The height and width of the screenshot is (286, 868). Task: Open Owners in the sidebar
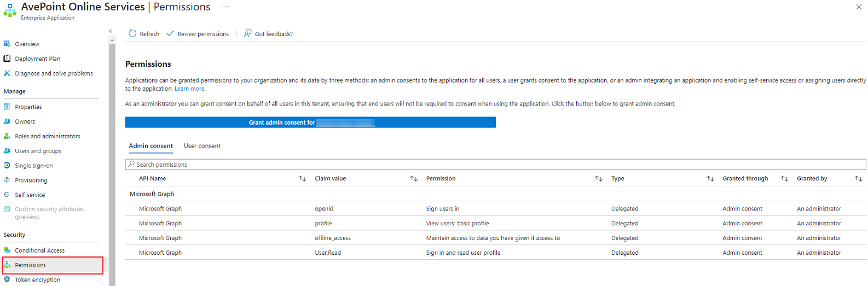tap(25, 122)
